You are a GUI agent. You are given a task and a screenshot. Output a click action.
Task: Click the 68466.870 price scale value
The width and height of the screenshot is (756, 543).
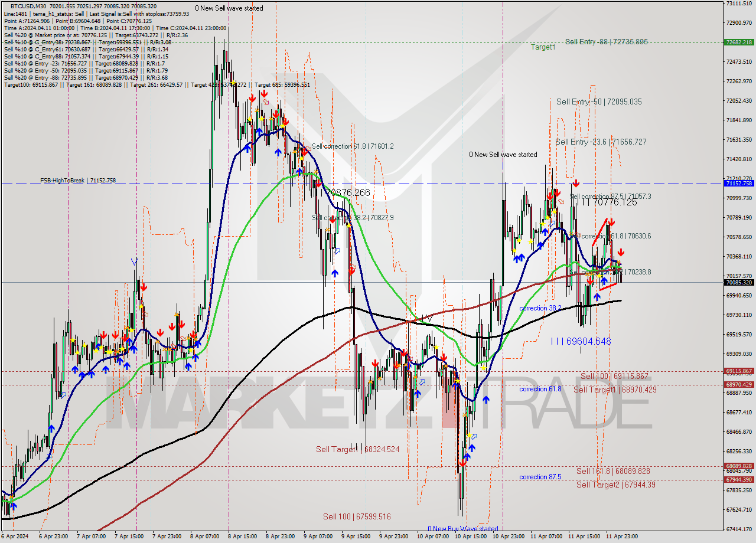tap(738, 432)
